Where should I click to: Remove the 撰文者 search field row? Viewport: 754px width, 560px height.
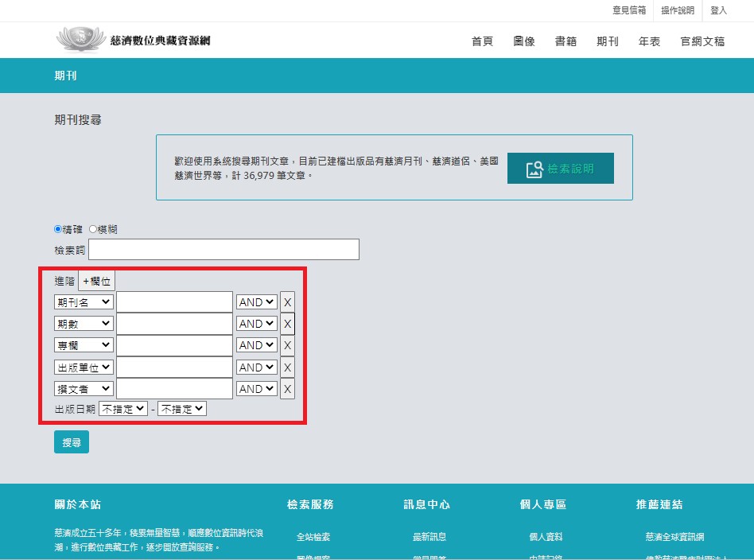[288, 389]
